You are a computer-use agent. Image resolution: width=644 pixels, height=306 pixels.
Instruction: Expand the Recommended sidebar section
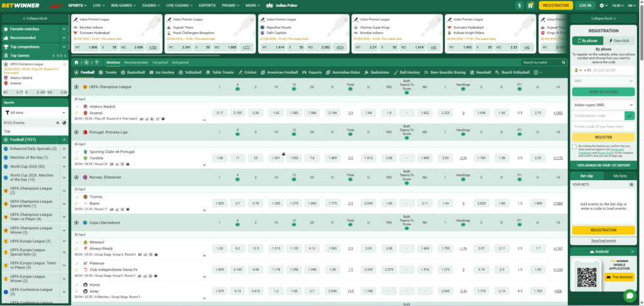(x=64, y=38)
